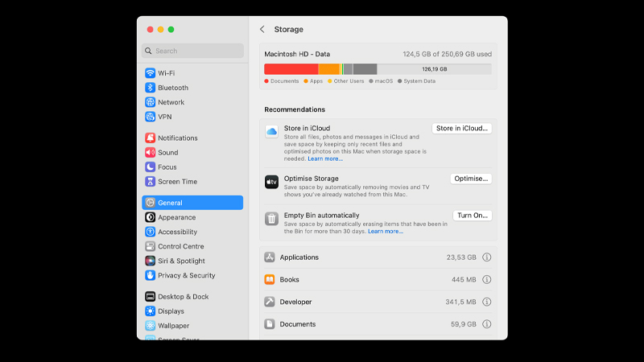The height and width of the screenshot is (362, 644).
Task: Click the General gear icon
Action: (151, 203)
